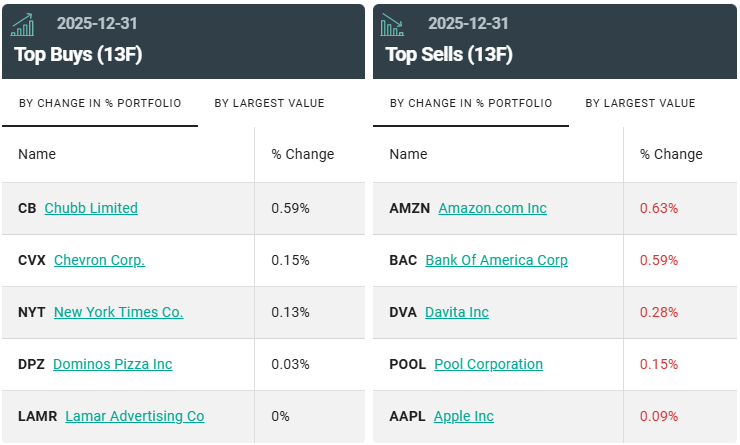
Task: Open the Davita Inc link
Action: pyautogui.click(x=457, y=312)
